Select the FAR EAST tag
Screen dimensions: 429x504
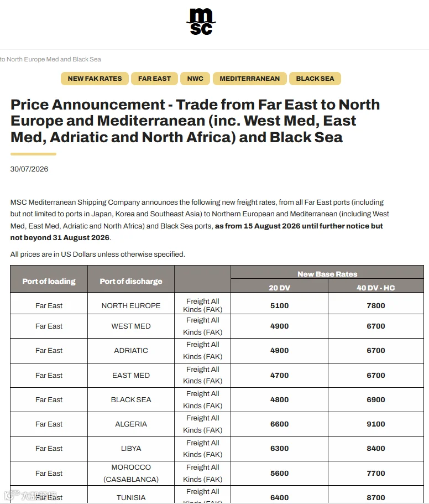click(x=154, y=79)
